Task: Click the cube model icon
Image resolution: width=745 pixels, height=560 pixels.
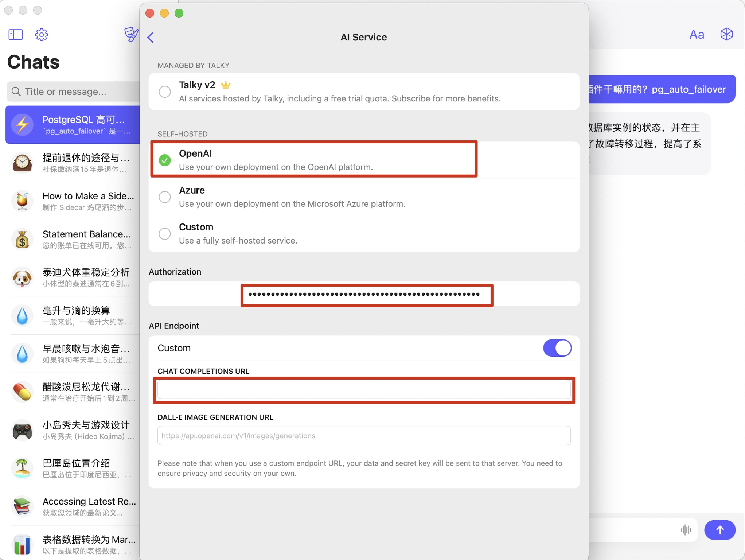Action: (726, 34)
